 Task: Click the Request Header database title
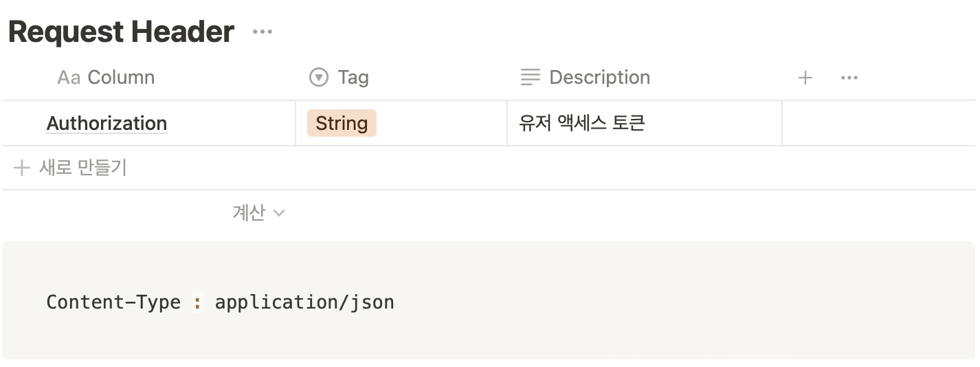[121, 32]
